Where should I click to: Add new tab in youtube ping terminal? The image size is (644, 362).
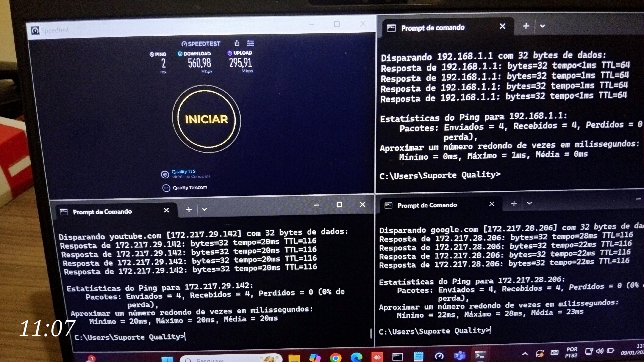[189, 210]
